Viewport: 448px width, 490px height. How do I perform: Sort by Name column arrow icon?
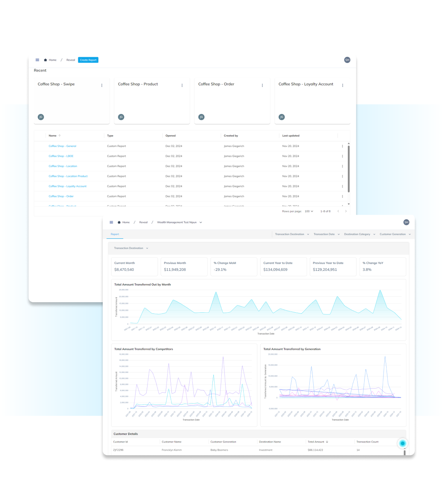(x=59, y=136)
